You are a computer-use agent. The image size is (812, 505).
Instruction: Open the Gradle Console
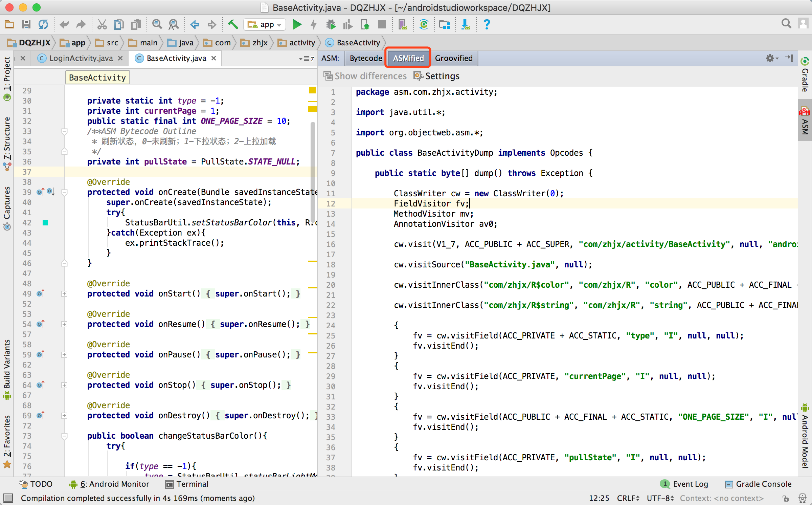(759, 484)
